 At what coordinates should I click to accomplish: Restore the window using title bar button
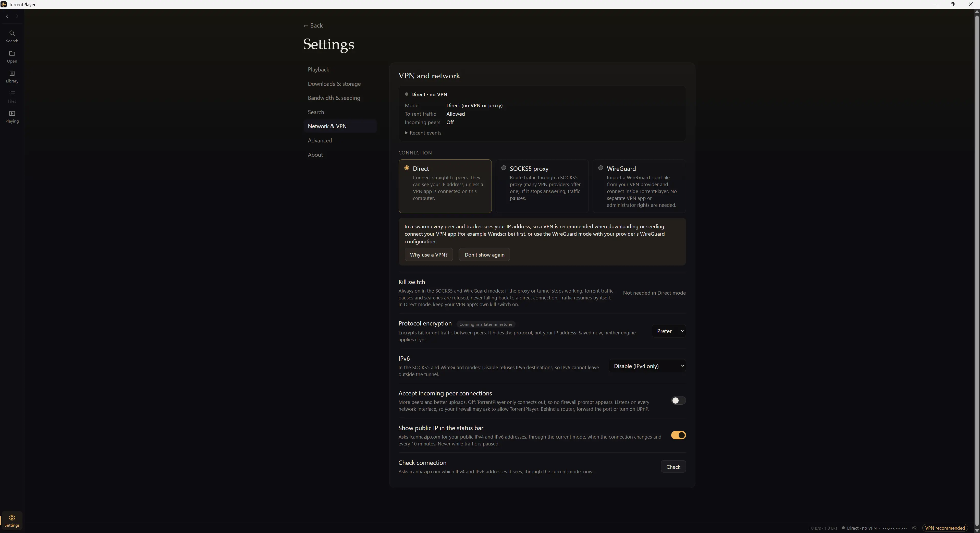click(x=952, y=4)
